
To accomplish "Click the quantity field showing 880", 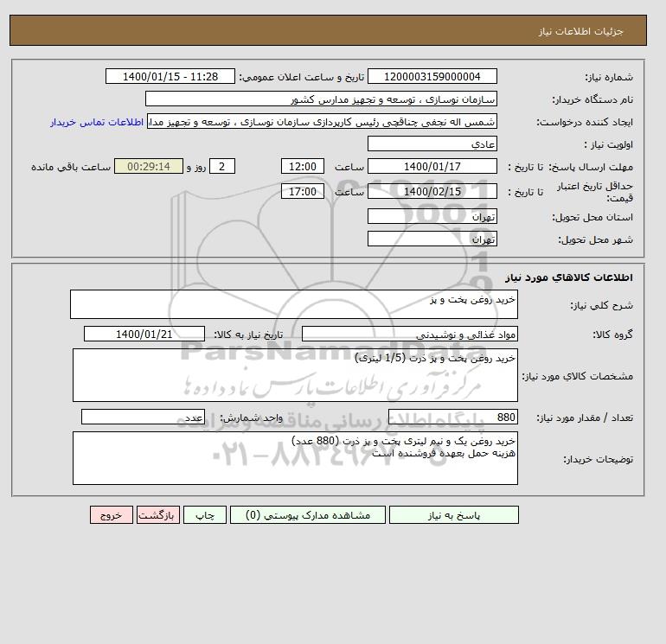I will 452,417.
